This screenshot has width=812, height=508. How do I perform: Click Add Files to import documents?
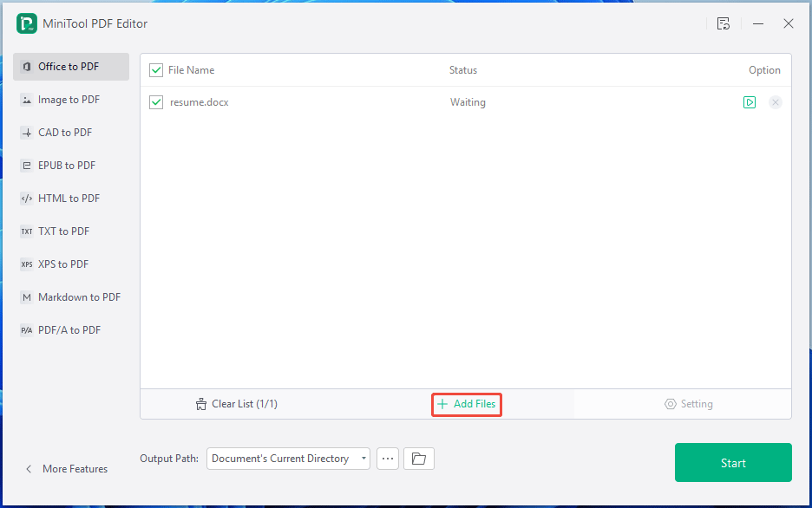[466, 404]
